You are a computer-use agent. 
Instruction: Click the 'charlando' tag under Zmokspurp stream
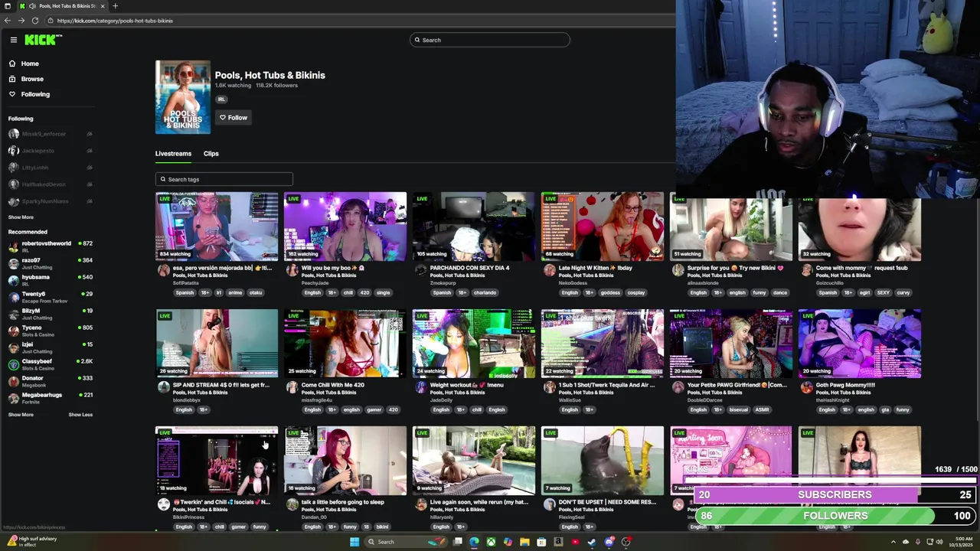pyautogui.click(x=485, y=292)
